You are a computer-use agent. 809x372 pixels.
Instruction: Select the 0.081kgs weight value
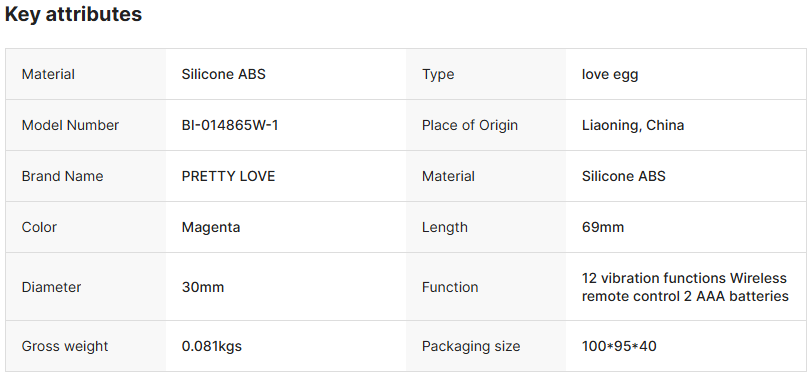tap(212, 346)
